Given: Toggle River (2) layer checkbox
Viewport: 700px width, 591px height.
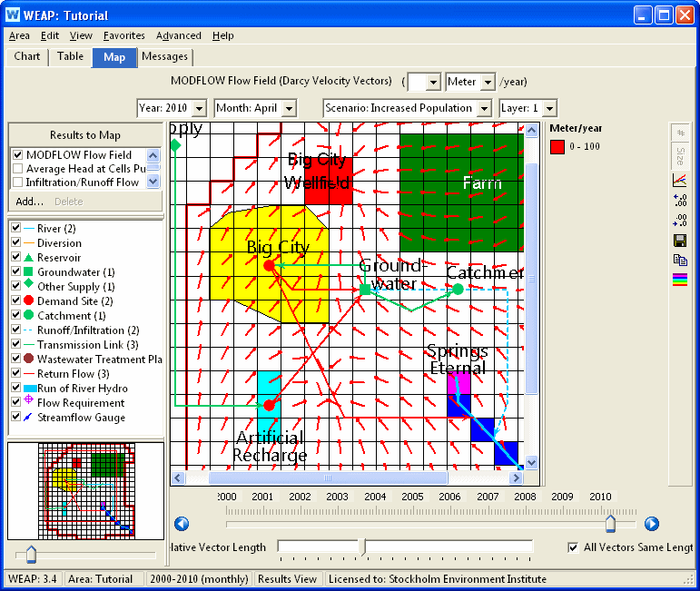Looking at the screenshot, I should (x=16, y=228).
